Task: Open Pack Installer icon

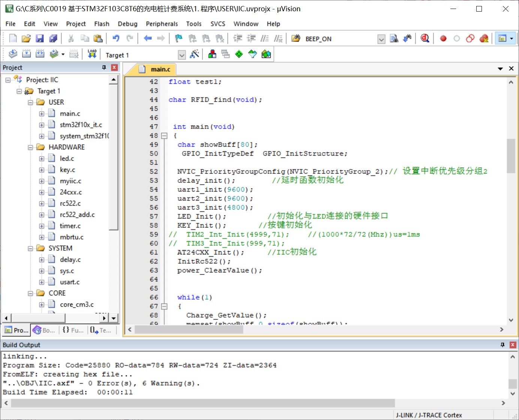Action: click(266, 54)
